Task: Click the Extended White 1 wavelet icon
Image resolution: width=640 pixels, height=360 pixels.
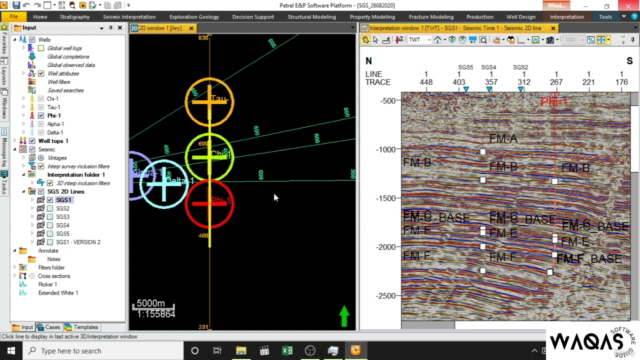Action: (x=23, y=293)
